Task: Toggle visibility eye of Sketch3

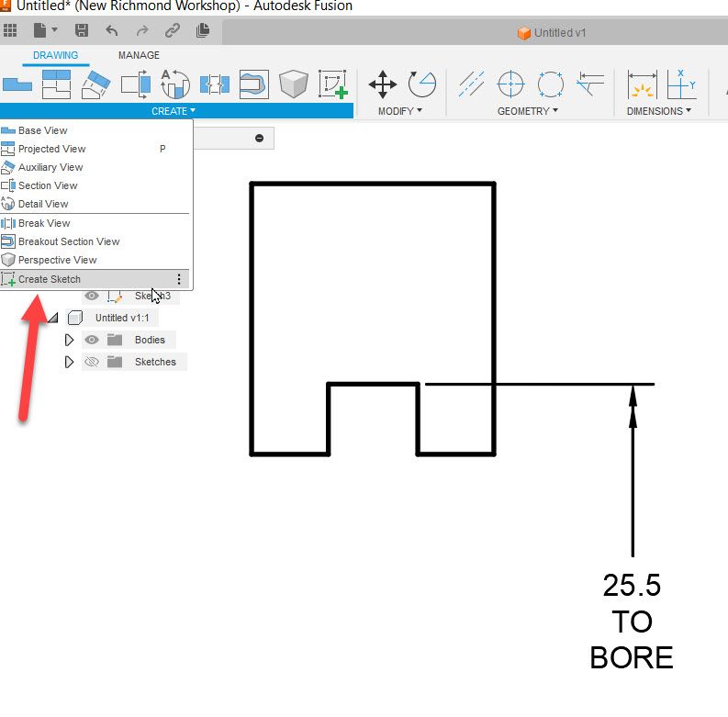Action: coord(92,296)
